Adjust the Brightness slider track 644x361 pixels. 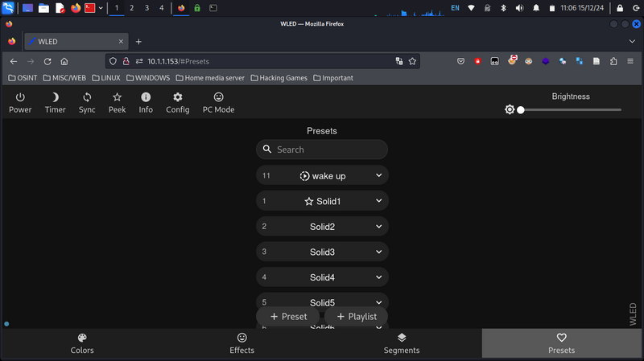(571, 110)
